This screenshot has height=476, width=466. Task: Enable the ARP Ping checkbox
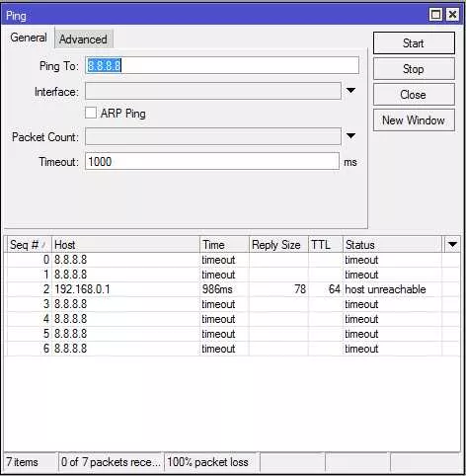pyautogui.click(x=91, y=113)
